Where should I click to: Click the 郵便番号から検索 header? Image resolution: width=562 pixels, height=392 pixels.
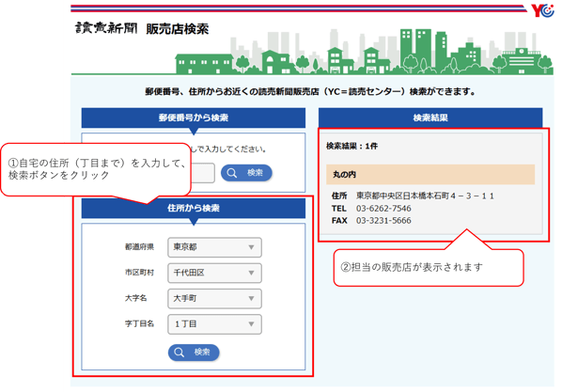click(194, 118)
